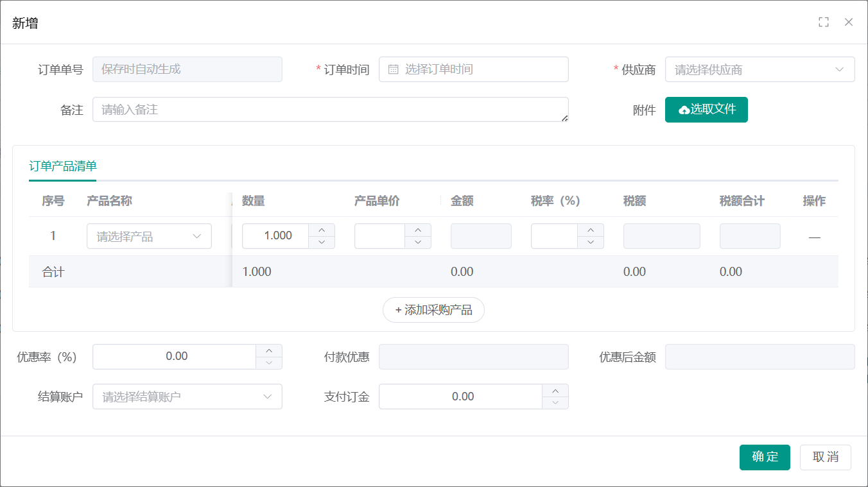Click the 优惠后金额 disabled field
Viewport: 868px width, 487px height.
point(760,357)
